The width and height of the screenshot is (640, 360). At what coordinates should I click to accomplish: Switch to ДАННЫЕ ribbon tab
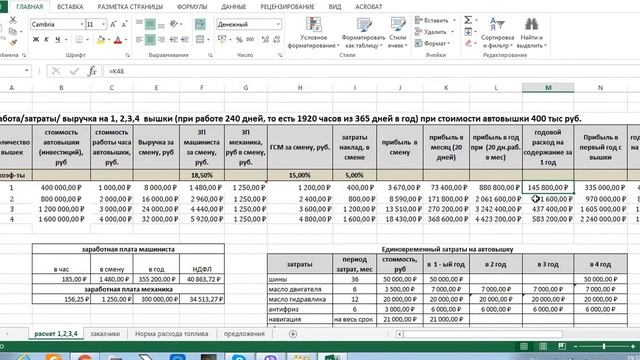[x=233, y=7]
